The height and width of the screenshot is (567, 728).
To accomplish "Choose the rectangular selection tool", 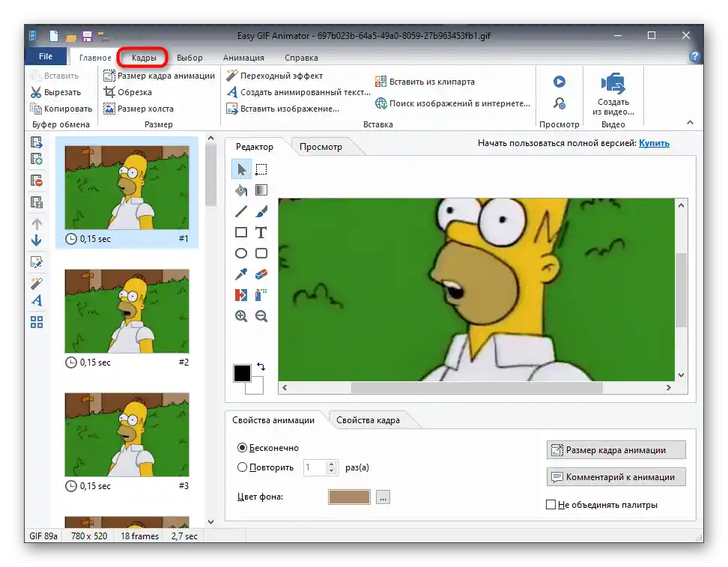I will (261, 169).
